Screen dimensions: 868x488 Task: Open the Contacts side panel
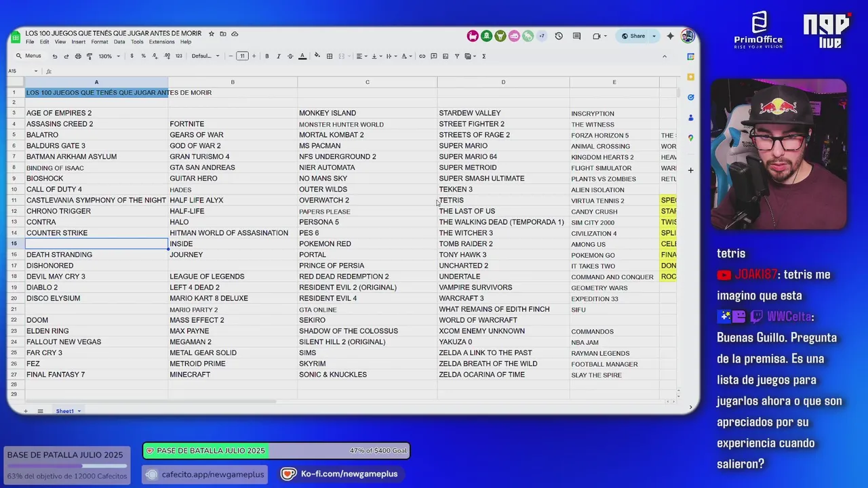pos(690,117)
